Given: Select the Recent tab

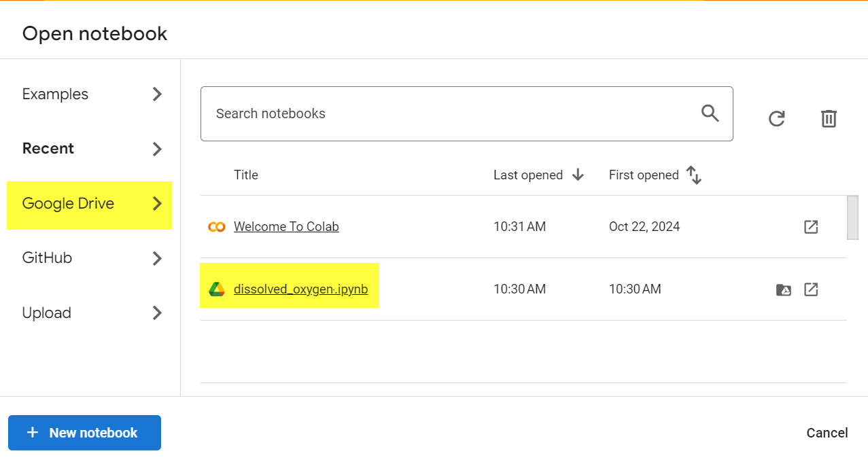Looking at the screenshot, I should [89, 149].
